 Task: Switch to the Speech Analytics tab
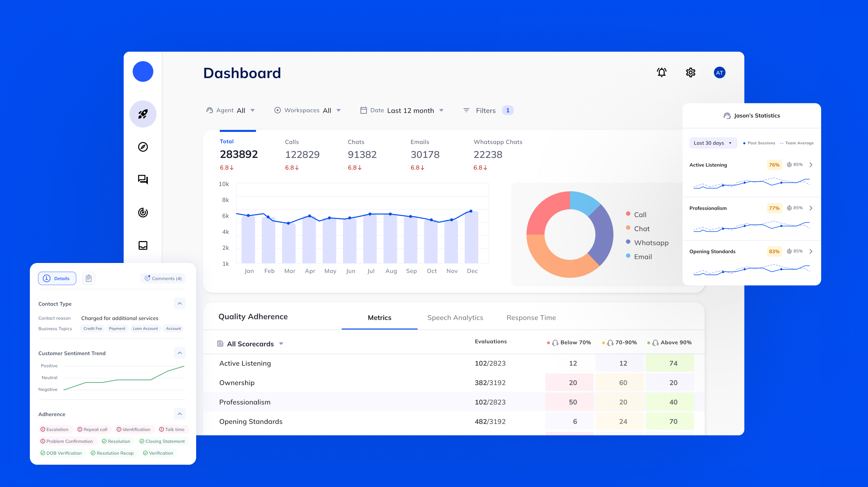pyautogui.click(x=455, y=318)
